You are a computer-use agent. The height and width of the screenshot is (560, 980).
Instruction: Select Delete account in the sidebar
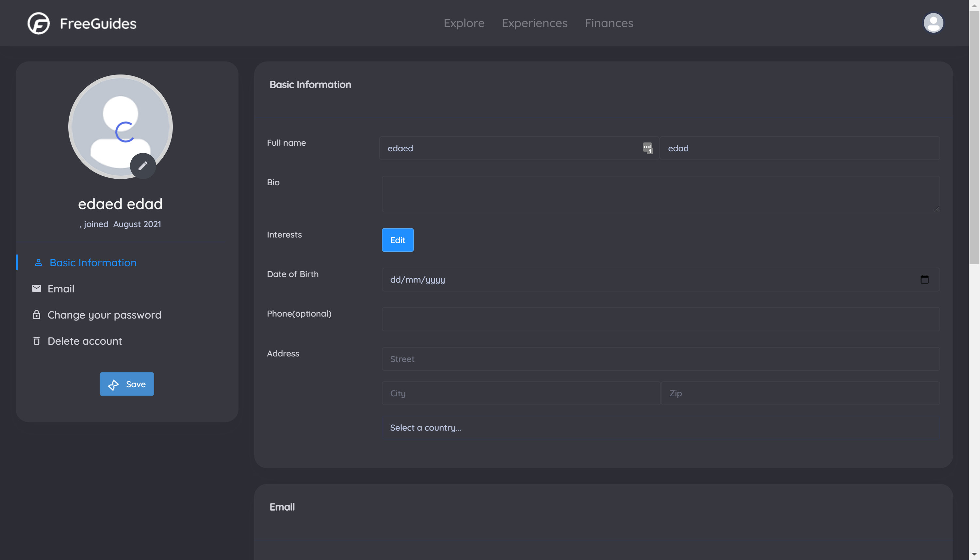[85, 341]
